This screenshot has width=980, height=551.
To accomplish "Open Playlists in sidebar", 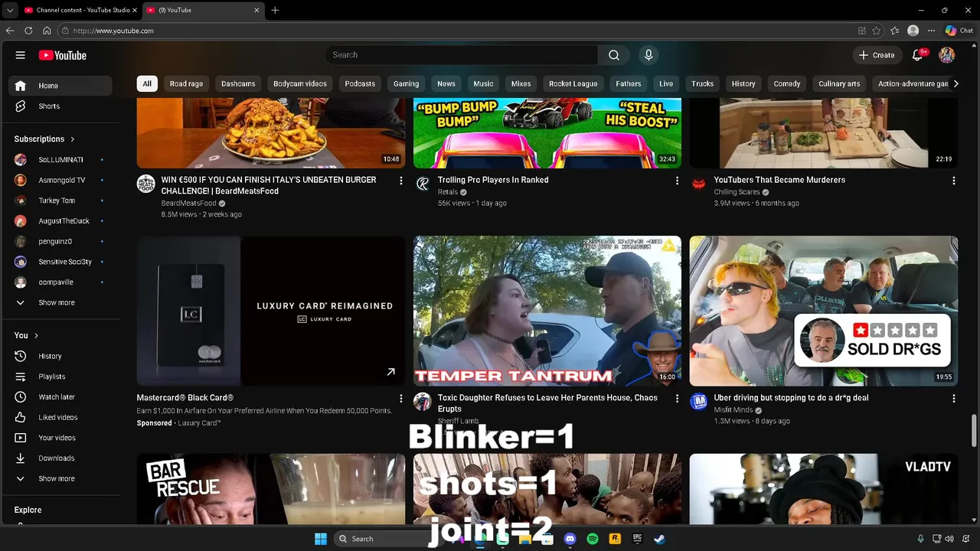I will tap(61, 377).
